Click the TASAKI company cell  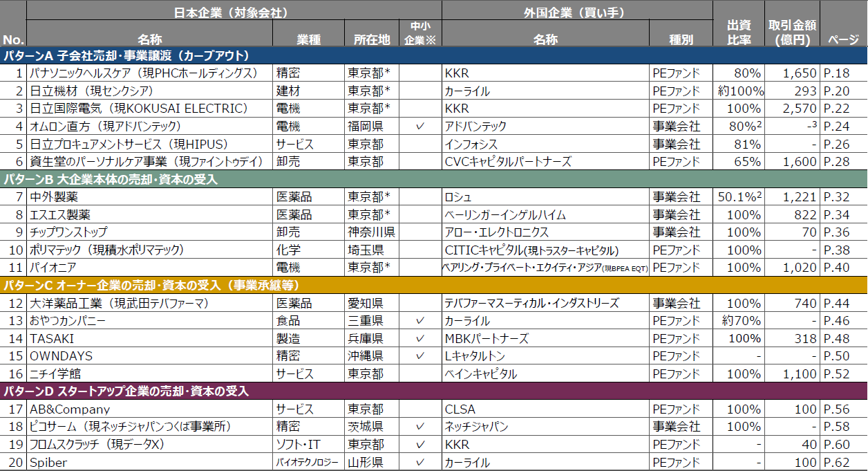[x=150, y=338]
